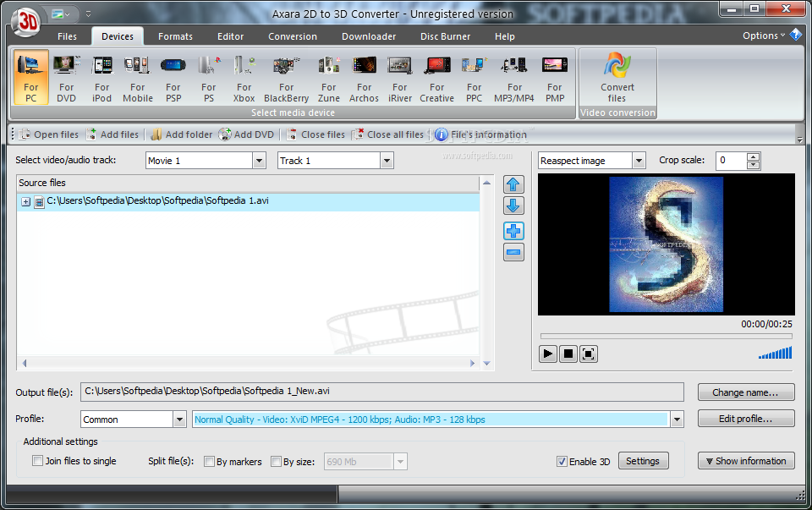Viewport: 812px width, 510px height.
Task: Choose the For Mobile device
Action: 138,78
